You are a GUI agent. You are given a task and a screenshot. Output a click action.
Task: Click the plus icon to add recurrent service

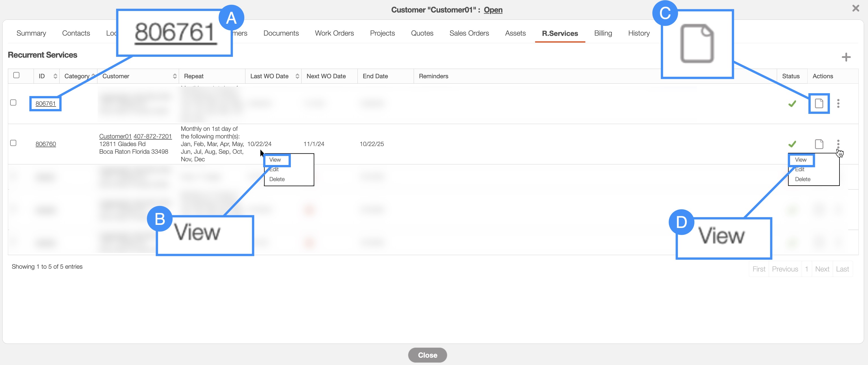point(846,57)
